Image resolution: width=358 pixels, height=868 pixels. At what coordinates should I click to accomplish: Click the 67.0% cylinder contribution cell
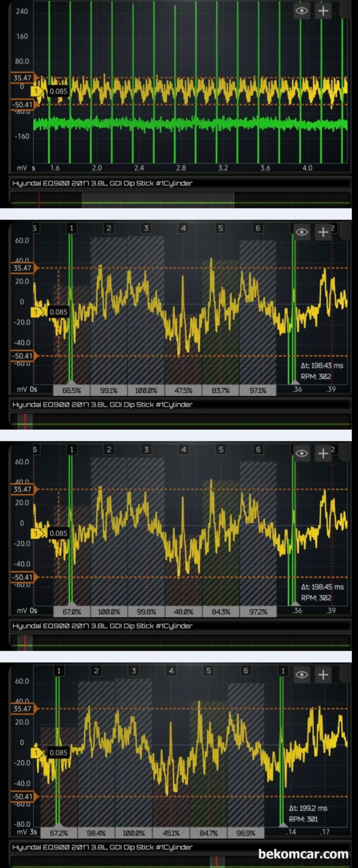72,612
